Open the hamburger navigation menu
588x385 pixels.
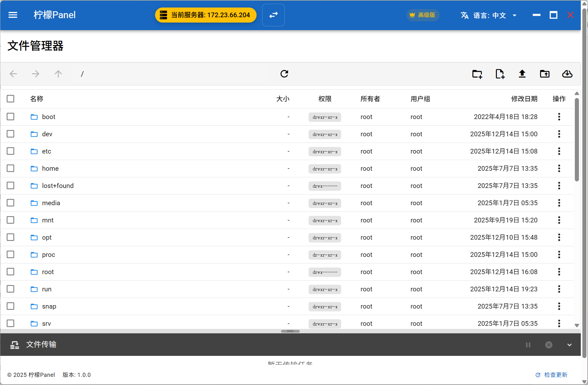click(13, 15)
